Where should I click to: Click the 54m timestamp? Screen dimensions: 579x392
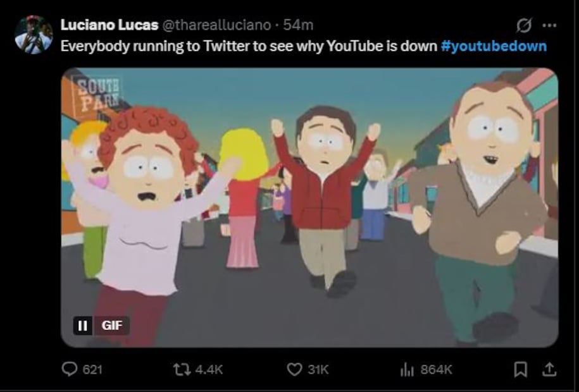tap(298, 25)
